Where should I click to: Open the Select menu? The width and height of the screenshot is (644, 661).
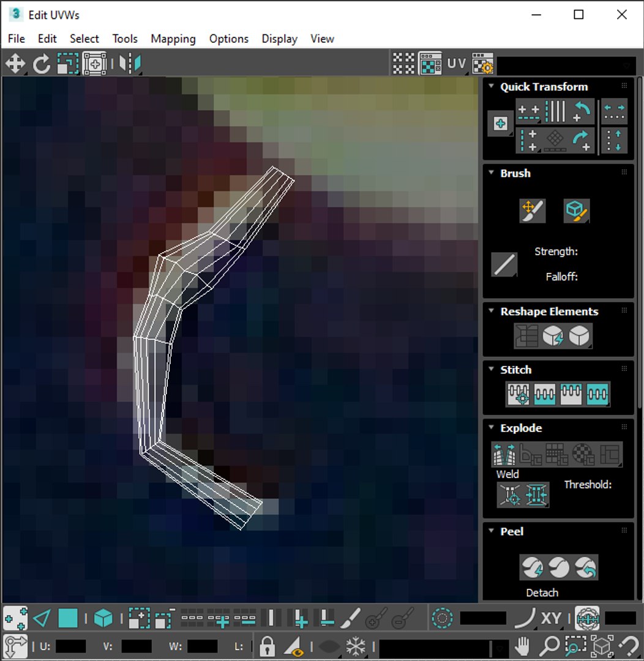[x=84, y=39]
